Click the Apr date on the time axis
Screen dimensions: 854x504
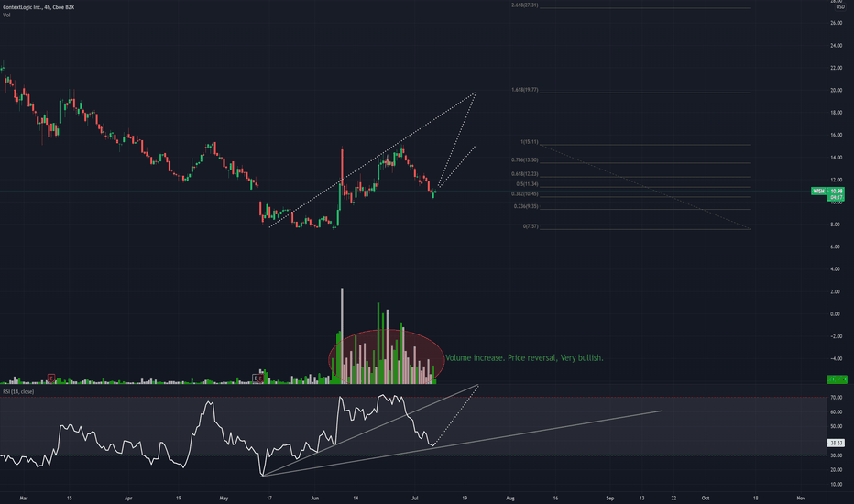pos(128,498)
